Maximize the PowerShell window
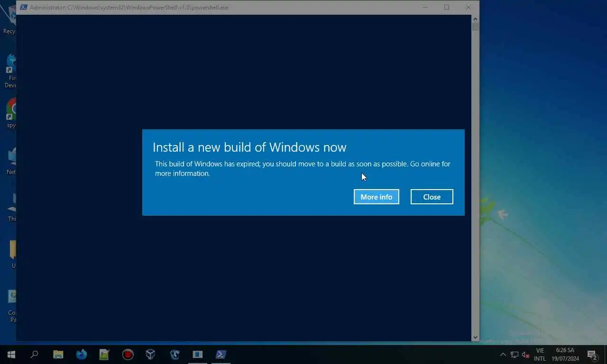Image resolution: width=607 pixels, height=364 pixels. pyautogui.click(x=447, y=7)
